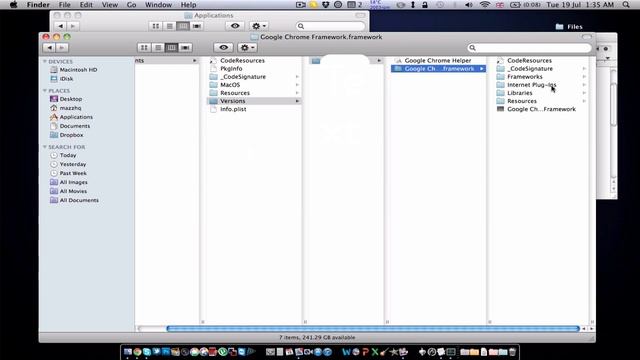Click the horizontal column scrollbar thumb
Screen dimensions: 640x360
pos(373,329)
